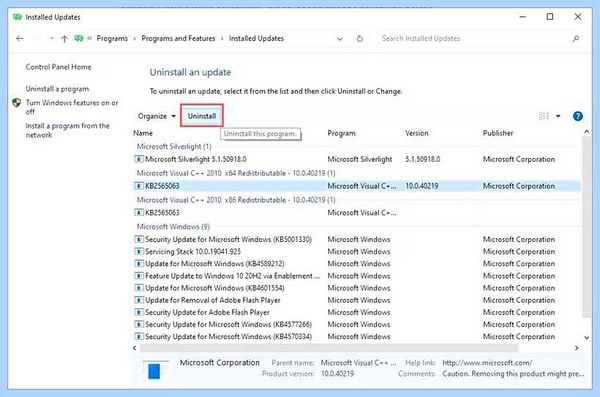Open Programs breadcrumb in address bar
The width and height of the screenshot is (600, 397).
(x=112, y=38)
